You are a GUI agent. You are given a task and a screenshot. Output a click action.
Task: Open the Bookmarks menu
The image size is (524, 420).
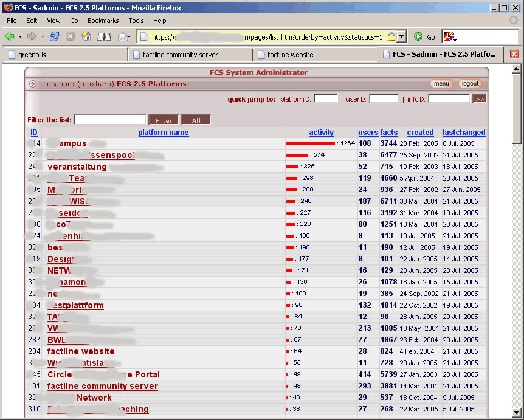point(103,21)
